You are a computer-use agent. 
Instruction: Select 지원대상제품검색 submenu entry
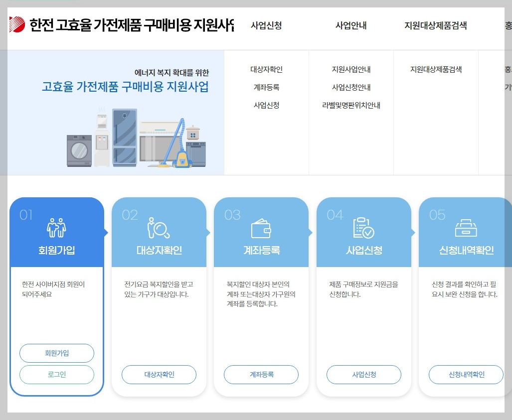click(x=436, y=69)
